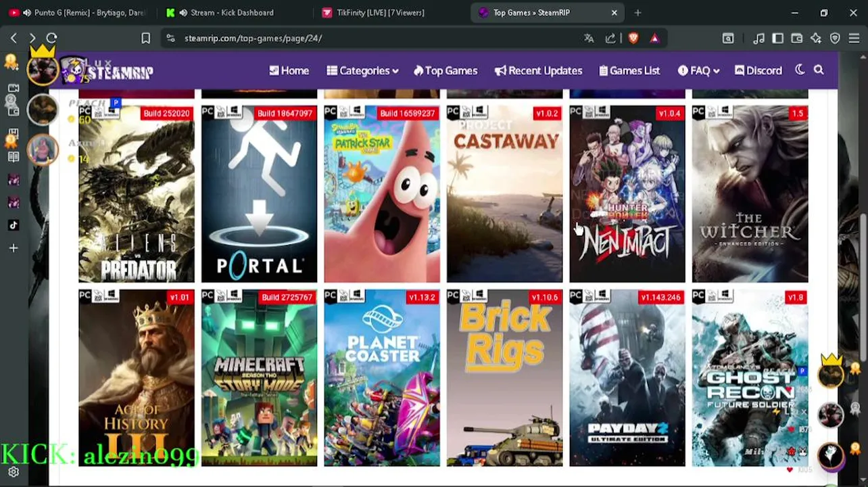Open Brave Wallet icon in toolbar

point(797,39)
